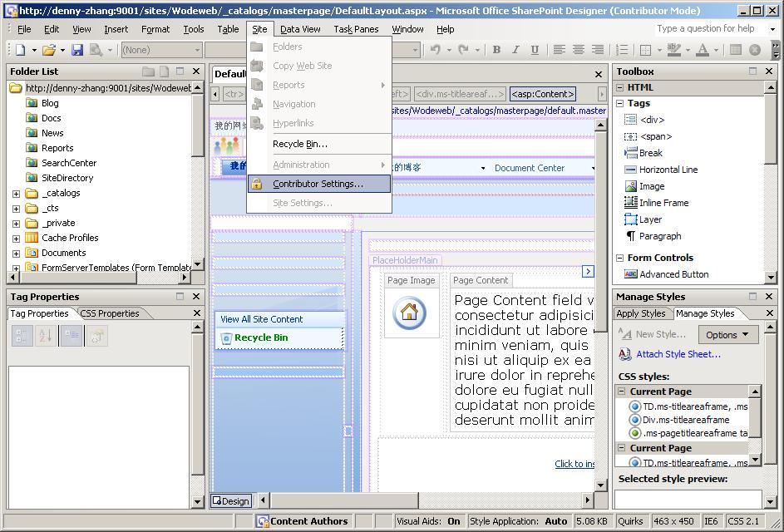Click the Document Center navigation tab
This screenshot has height=532, width=784.
(530, 168)
